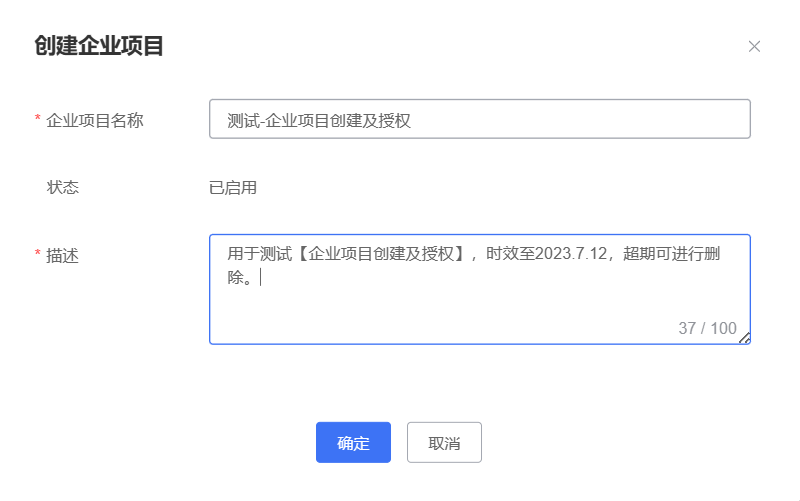This screenshot has width=800, height=501.
Task: Place cursor after 除。 on second description line
Action: (x=260, y=278)
